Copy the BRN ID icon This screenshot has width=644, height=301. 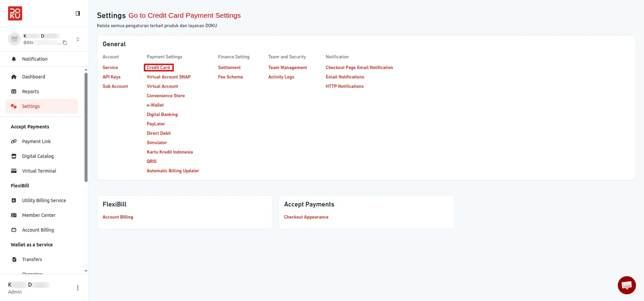point(65,43)
